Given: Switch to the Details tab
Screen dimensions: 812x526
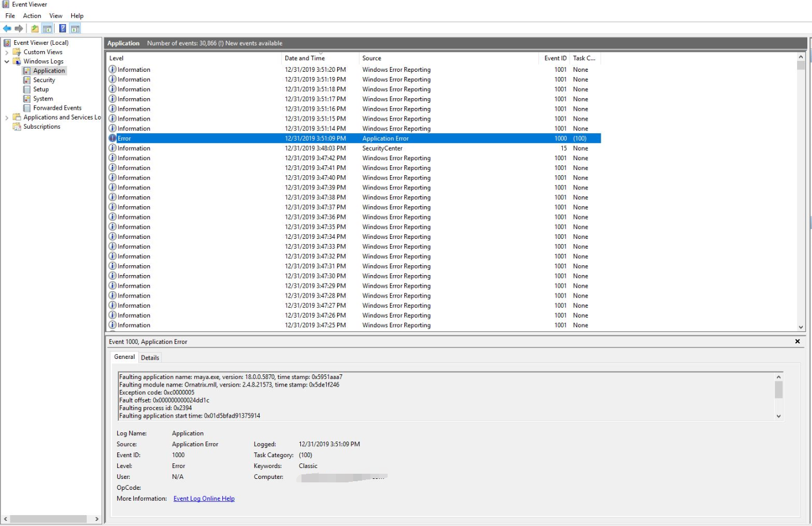Looking at the screenshot, I should coord(150,358).
